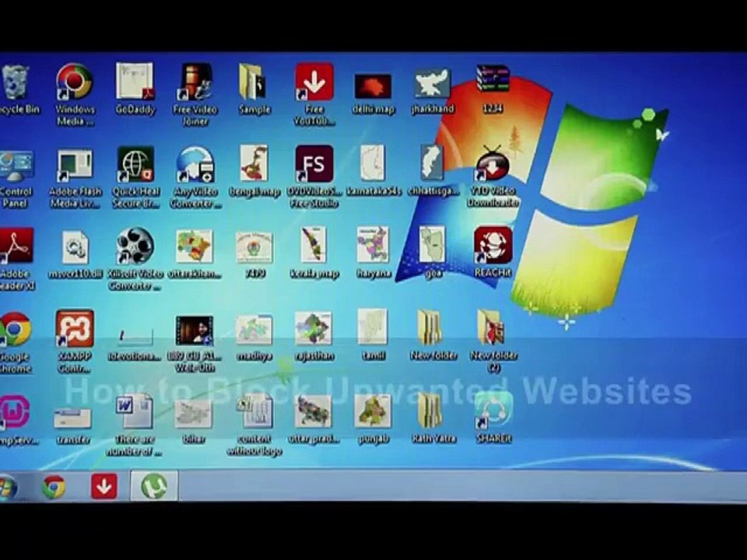Open the bengal map image file
747x560 pixels.
tap(254, 163)
